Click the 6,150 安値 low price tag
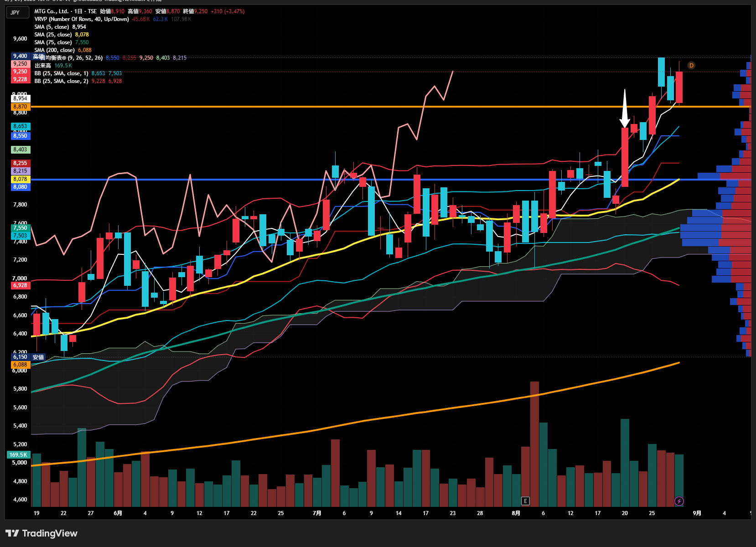Screen dimensions: 756x547 (x=21, y=357)
